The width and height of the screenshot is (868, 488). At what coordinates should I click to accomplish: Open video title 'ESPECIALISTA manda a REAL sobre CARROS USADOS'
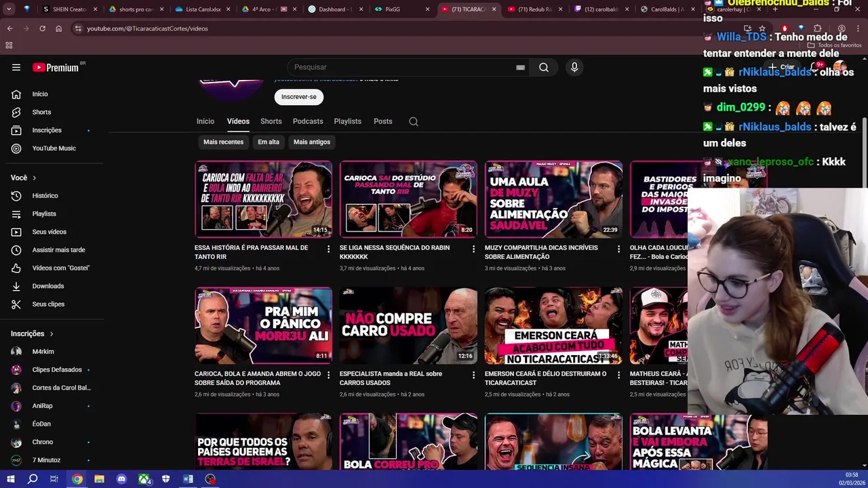pos(391,378)
